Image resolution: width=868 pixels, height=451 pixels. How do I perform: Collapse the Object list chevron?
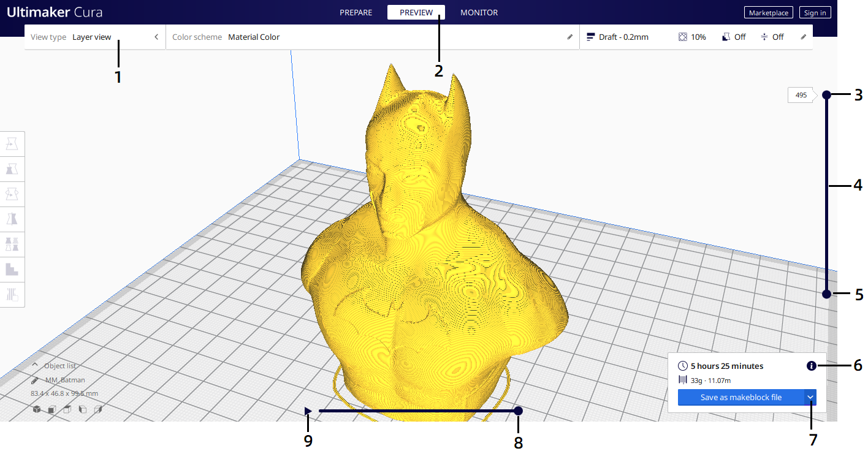coord(35,365)
